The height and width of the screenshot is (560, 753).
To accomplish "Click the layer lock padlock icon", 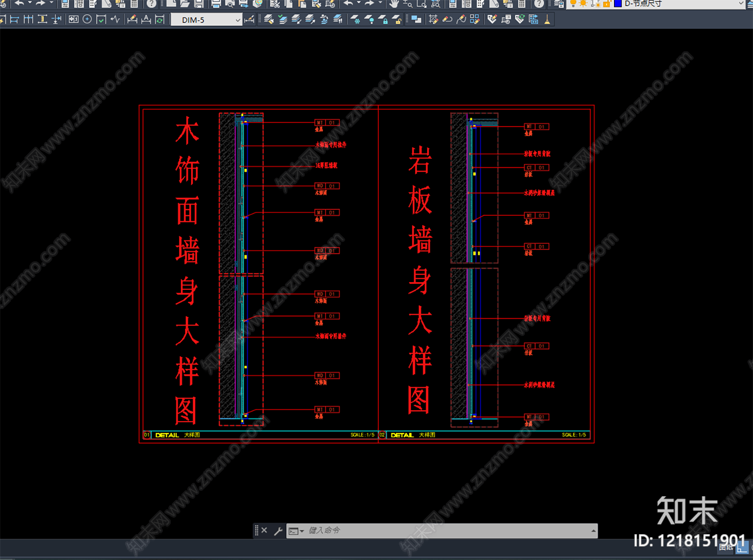I will click(383, 19).
